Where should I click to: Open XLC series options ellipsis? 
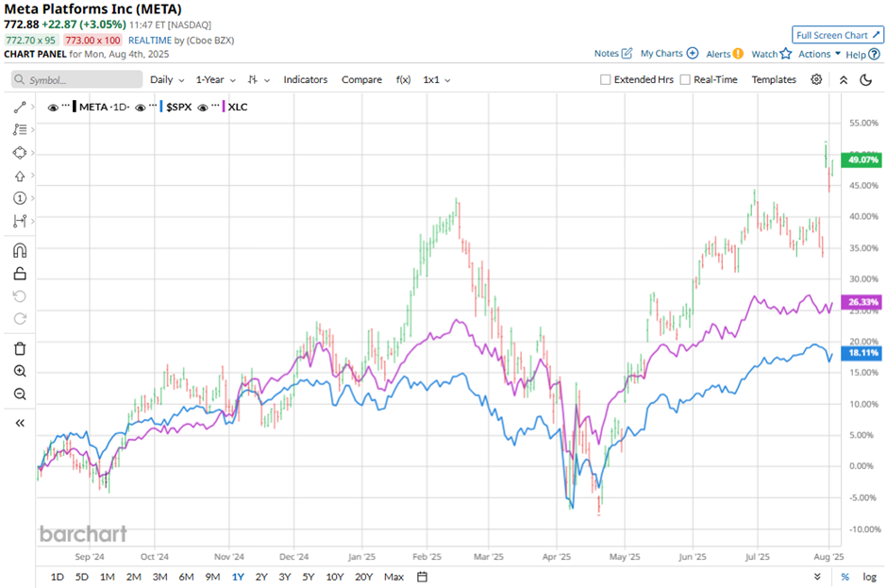coord(215,106)
